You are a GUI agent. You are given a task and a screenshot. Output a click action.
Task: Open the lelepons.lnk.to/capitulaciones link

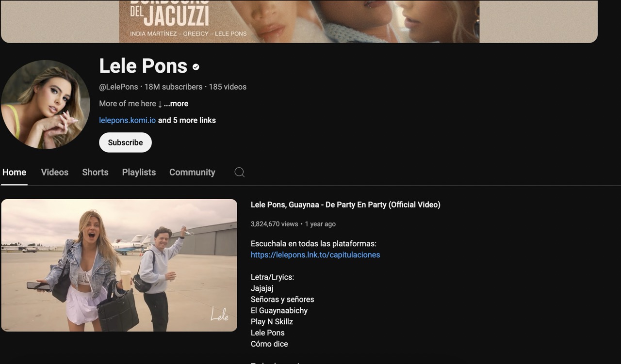pos(315,254)
